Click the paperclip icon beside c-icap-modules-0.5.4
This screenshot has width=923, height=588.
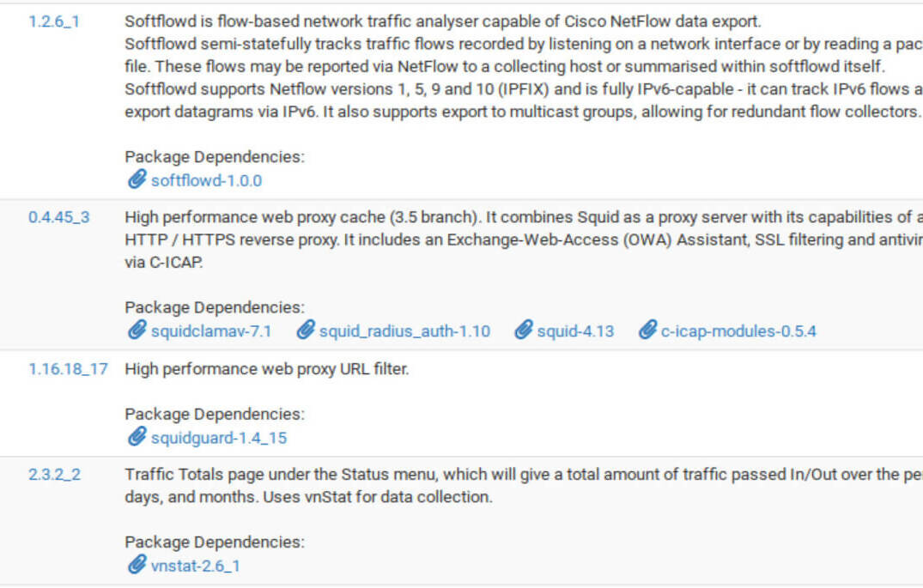tap(648, 330)
